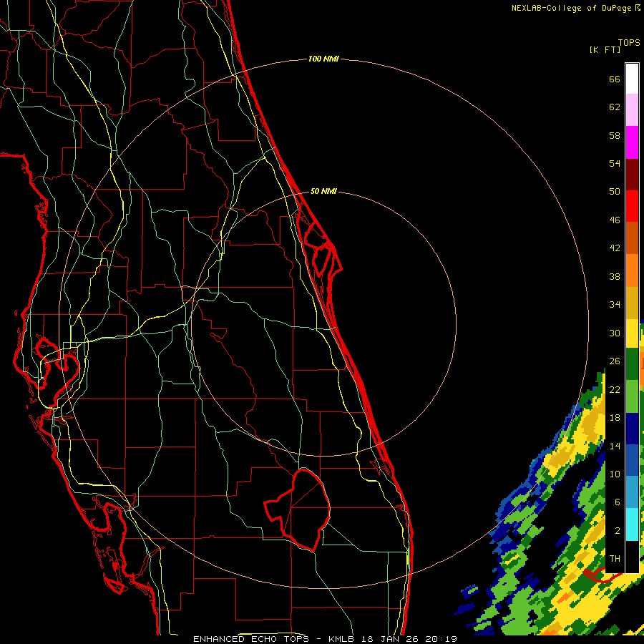This screenshot has width=644, height=644.
Task: Click the 'KMLB' radar site identifier
Action: click(341, 639)
